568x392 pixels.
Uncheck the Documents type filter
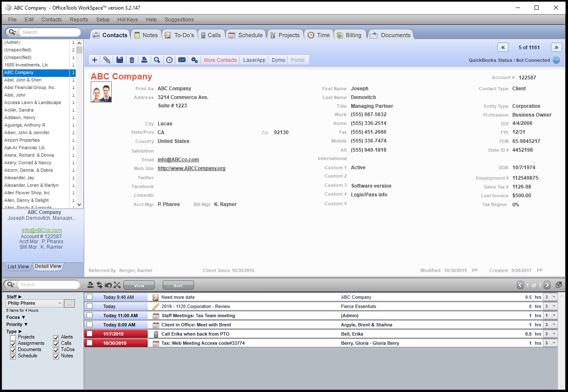coord(13,350)
